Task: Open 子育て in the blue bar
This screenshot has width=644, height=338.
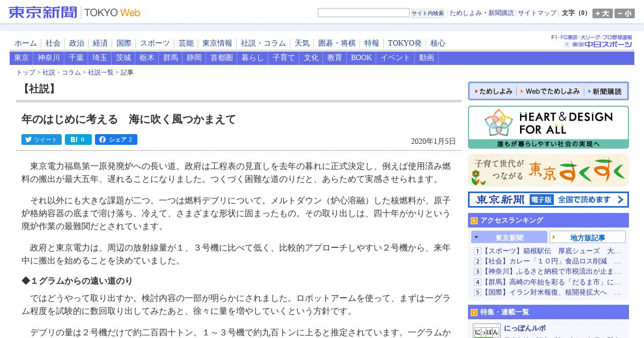Action: coord(284,58)
